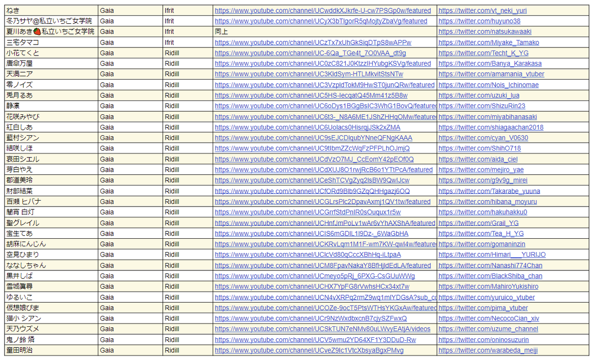
Task: Open the Twitter link mejiro_yae
Action: [x=481, y=170]
